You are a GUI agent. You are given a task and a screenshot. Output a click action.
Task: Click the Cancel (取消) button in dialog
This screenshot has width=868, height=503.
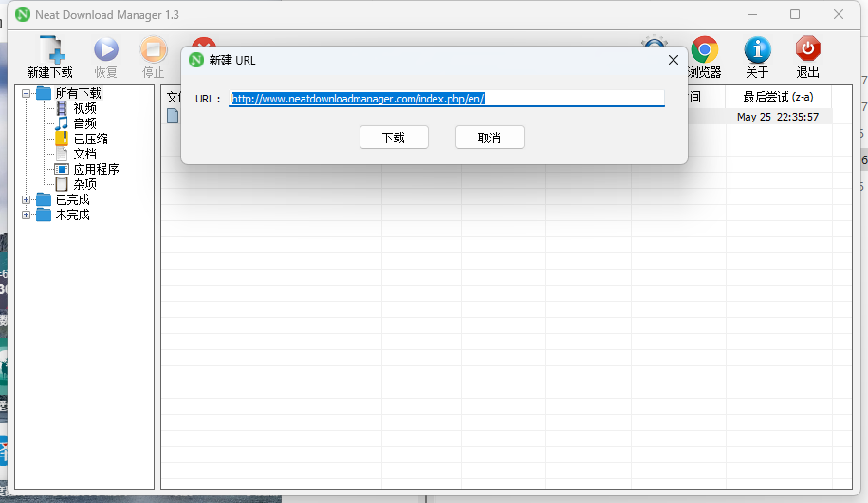click(x=489, y=138)
